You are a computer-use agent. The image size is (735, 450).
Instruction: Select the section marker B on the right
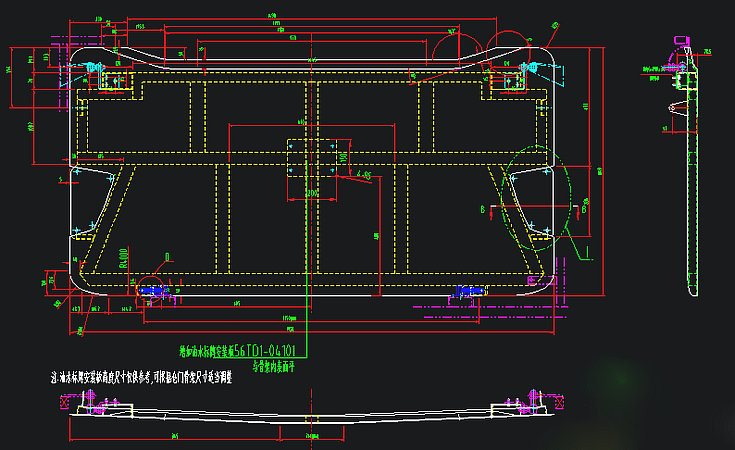(482, 209)
